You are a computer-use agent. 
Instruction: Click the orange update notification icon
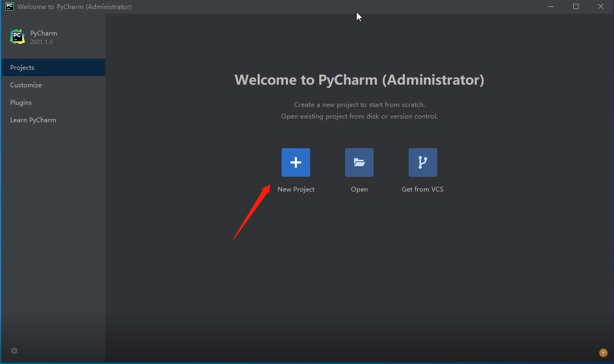603,353
